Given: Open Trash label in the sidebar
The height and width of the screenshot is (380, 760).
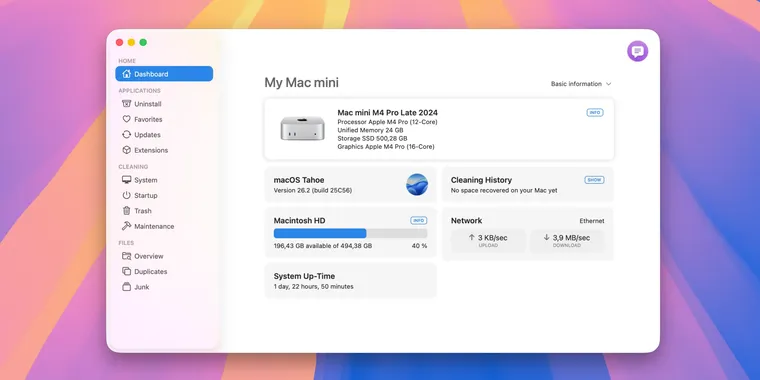Looking at the screenshot, I should point(143,211).
